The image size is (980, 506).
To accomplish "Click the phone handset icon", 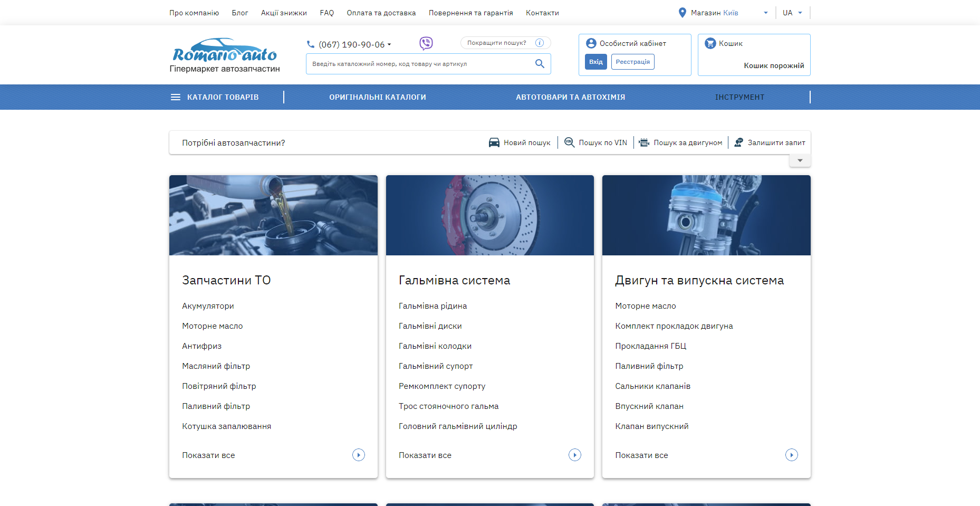I will [x=311, y=44].
